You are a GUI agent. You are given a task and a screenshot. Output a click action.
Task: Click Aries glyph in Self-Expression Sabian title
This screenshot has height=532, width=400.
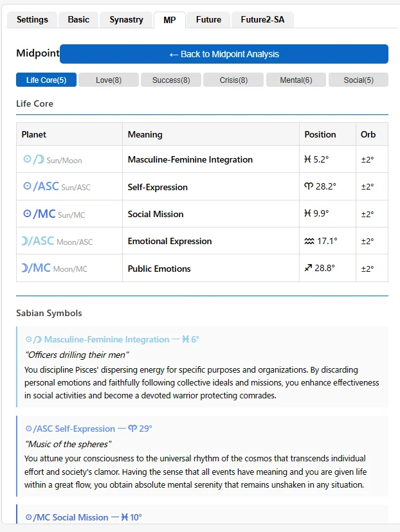click(132, 429)
